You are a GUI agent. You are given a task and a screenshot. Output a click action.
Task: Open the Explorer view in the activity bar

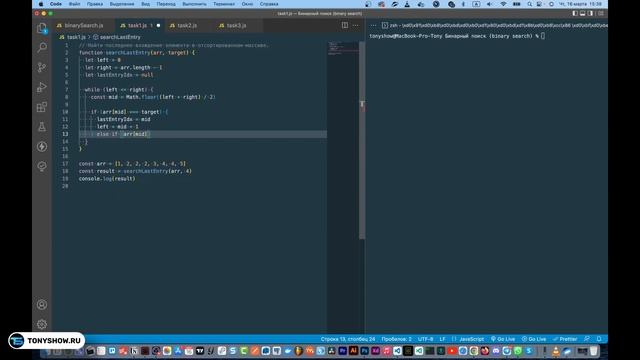click(42, 28)
